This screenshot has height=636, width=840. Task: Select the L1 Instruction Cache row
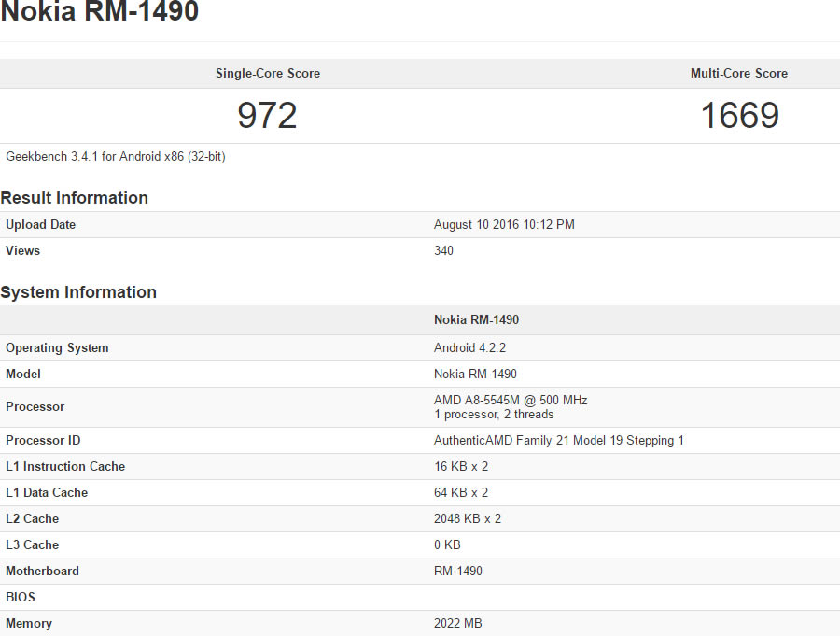tap(65, 466)
